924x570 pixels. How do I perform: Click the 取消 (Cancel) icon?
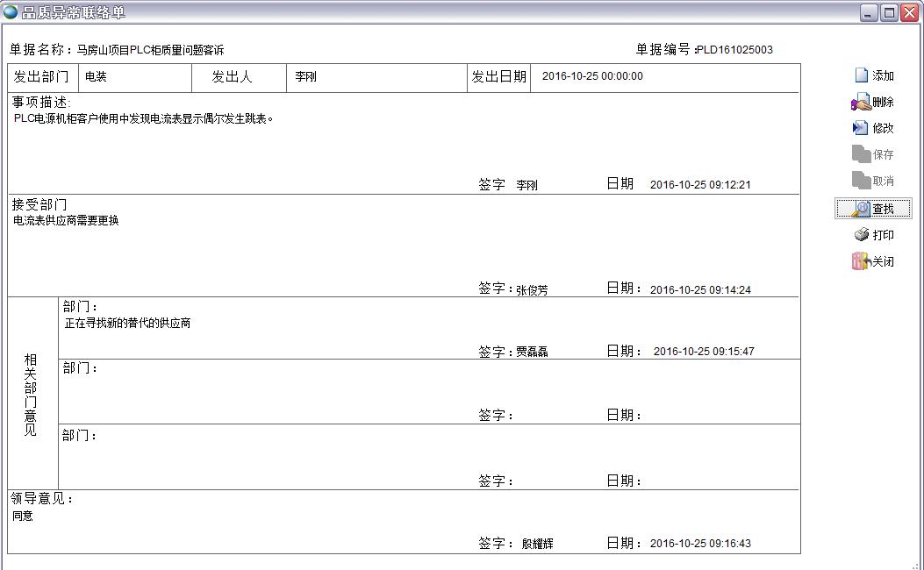875,181
